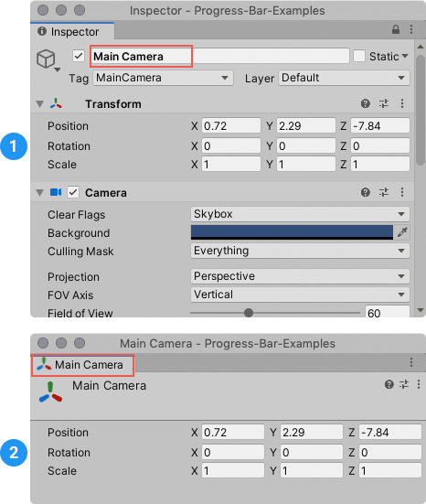The height and width of the screenshot is (504, 426).
Task: Pick the Background color with the eyedropper
Action: pyautogui.click(x=402, y=232)
